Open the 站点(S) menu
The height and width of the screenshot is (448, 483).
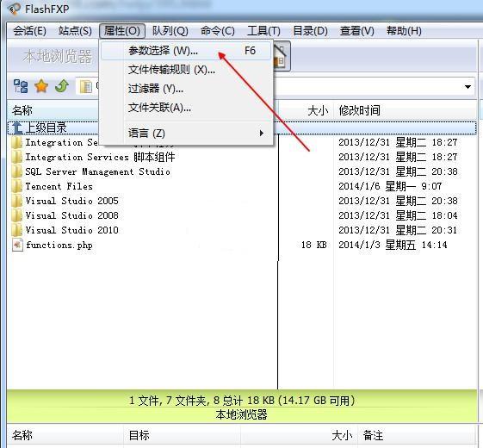coord(75,31)
